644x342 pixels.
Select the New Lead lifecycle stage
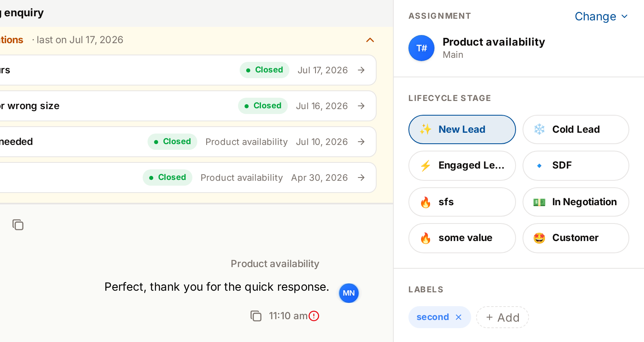pos(462,129)
